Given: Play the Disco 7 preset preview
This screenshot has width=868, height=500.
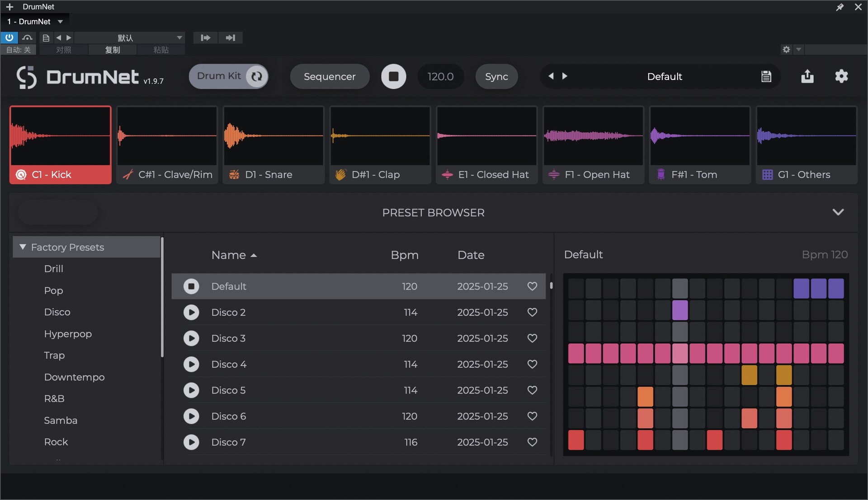Looking at the screenshot, I should [191, 442].
